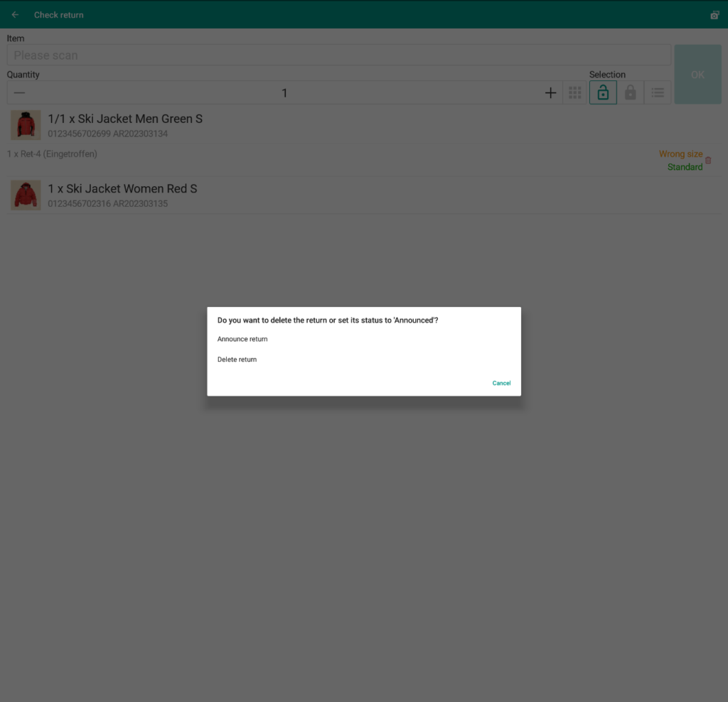
Task: Click the back arrow in header
Action: pos(15,15)
